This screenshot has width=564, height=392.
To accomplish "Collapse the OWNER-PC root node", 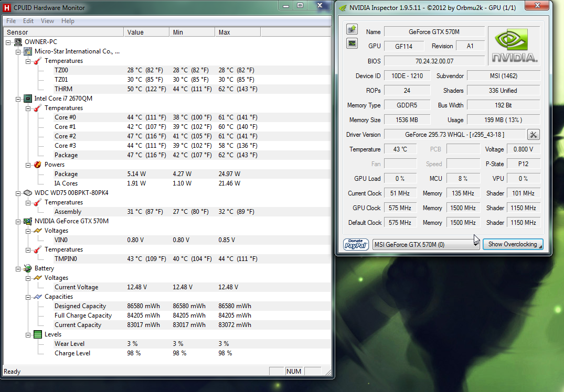I will coord(8,42).
